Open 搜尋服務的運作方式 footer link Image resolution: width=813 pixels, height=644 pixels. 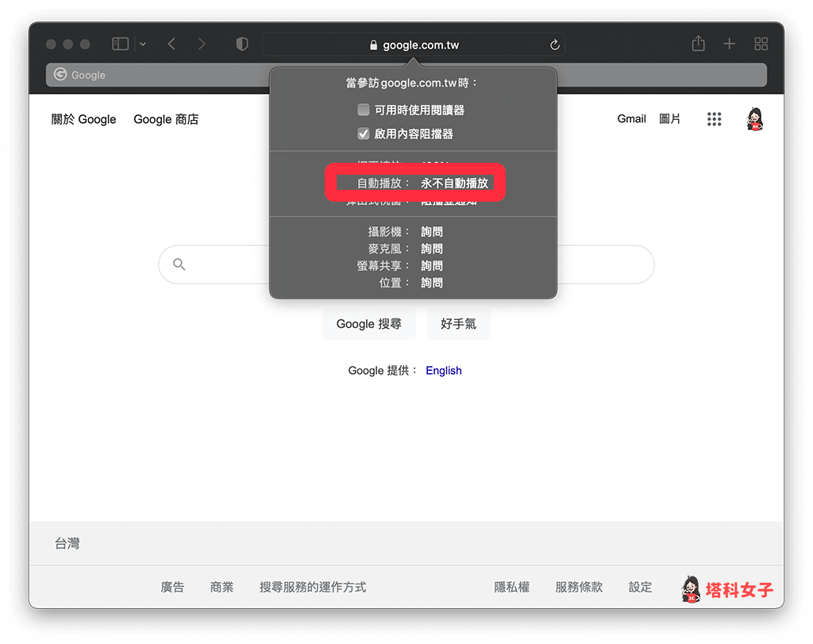pyautogui.click(x=313, y=587)
